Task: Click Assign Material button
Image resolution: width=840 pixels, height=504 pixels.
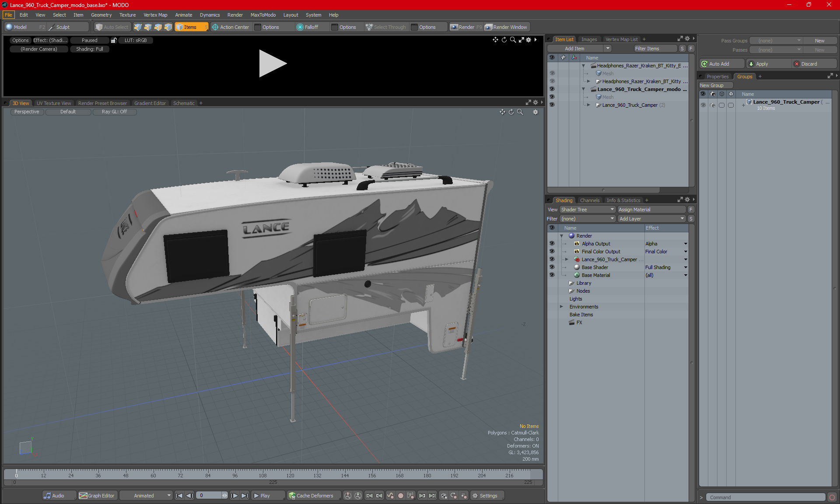Action: [x=652, y=210]
